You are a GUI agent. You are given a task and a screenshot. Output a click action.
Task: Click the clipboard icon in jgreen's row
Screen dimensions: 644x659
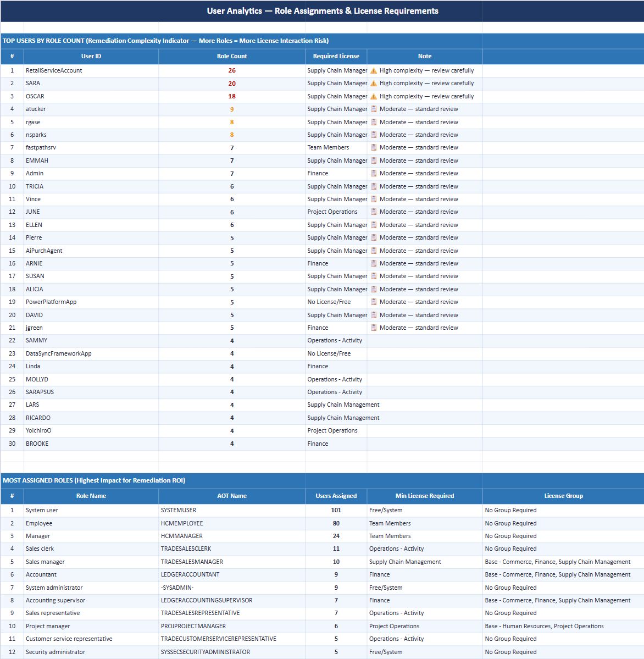coord(374,328)
